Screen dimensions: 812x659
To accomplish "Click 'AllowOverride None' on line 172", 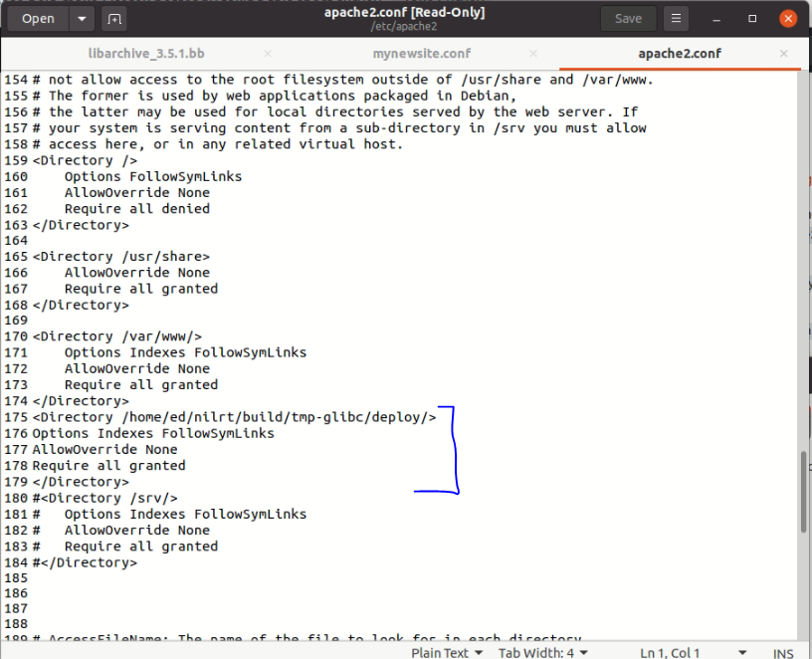I will 137,369.
